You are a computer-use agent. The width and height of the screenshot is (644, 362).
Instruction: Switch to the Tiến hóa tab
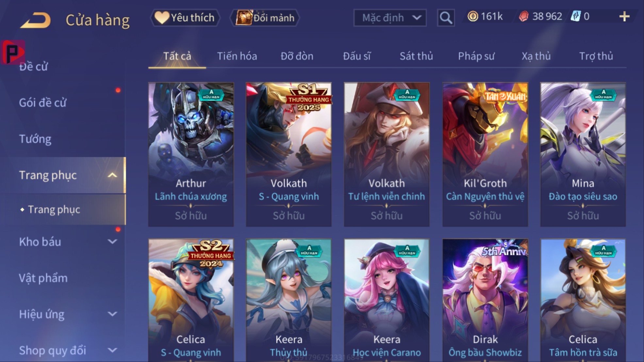coord(237,56)
